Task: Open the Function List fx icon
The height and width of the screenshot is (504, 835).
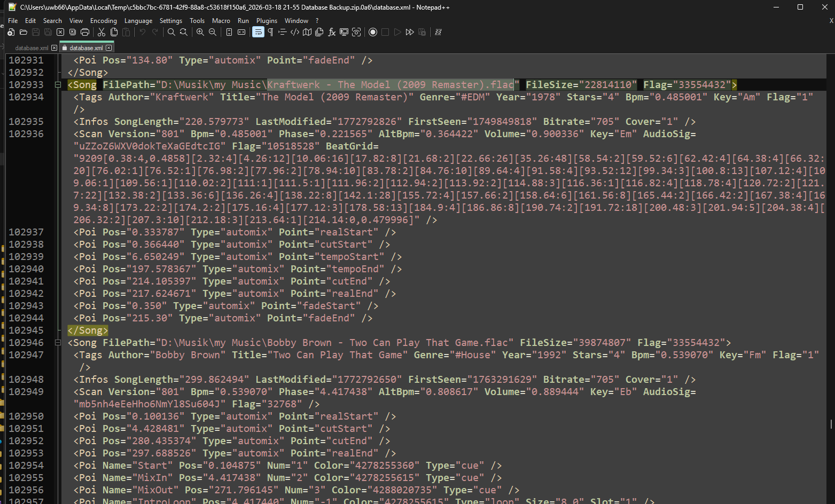Action: click(332, 32)
